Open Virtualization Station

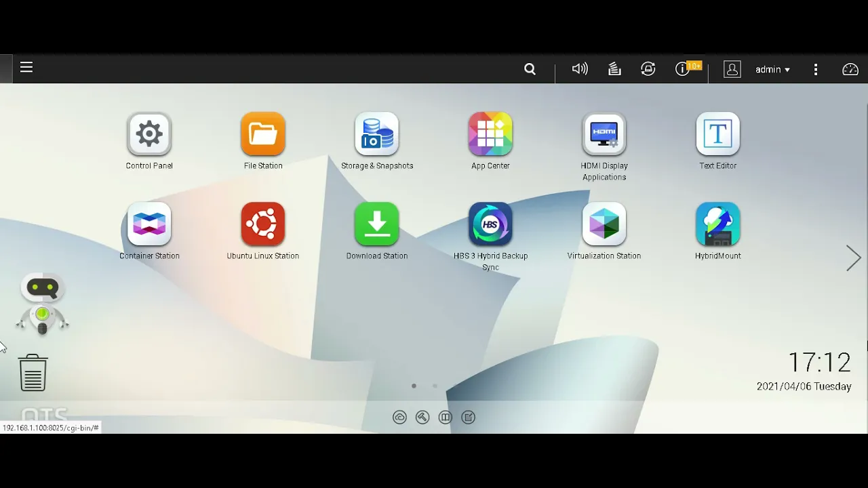pyautogui.click(x=604, y=224)
